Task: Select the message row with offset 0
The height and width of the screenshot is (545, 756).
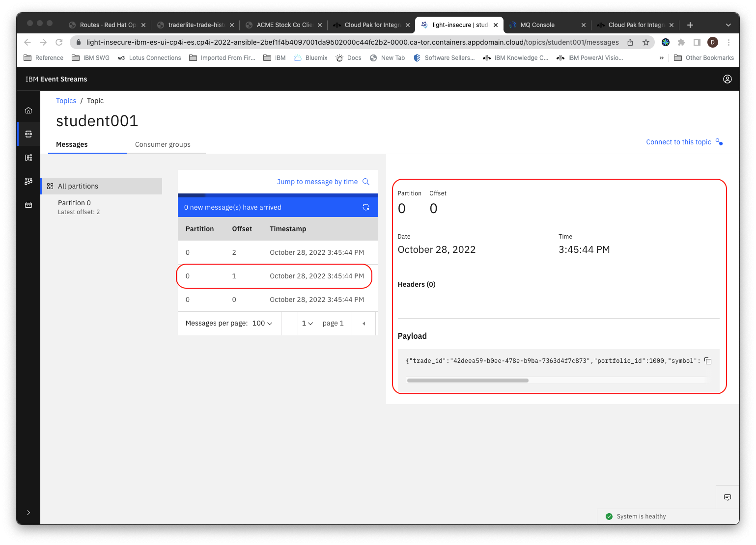Action: coord(278,300)
